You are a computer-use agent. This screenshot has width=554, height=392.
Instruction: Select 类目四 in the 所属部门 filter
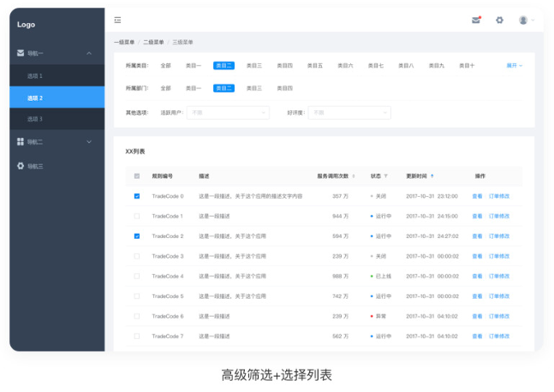point(284,88)
